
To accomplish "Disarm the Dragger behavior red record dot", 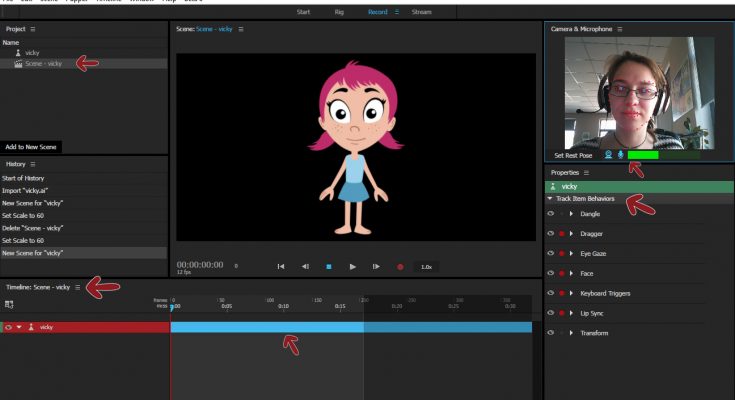I will [x=562, y=234].
